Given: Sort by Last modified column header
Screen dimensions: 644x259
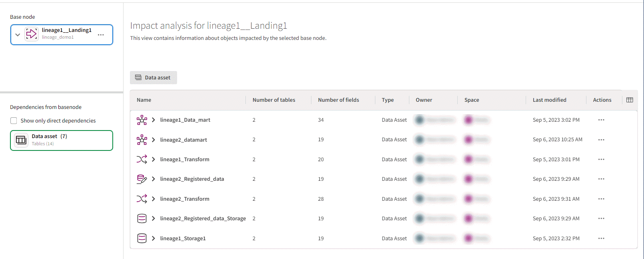Looking at the screenshot, I should tap(549, 100).
